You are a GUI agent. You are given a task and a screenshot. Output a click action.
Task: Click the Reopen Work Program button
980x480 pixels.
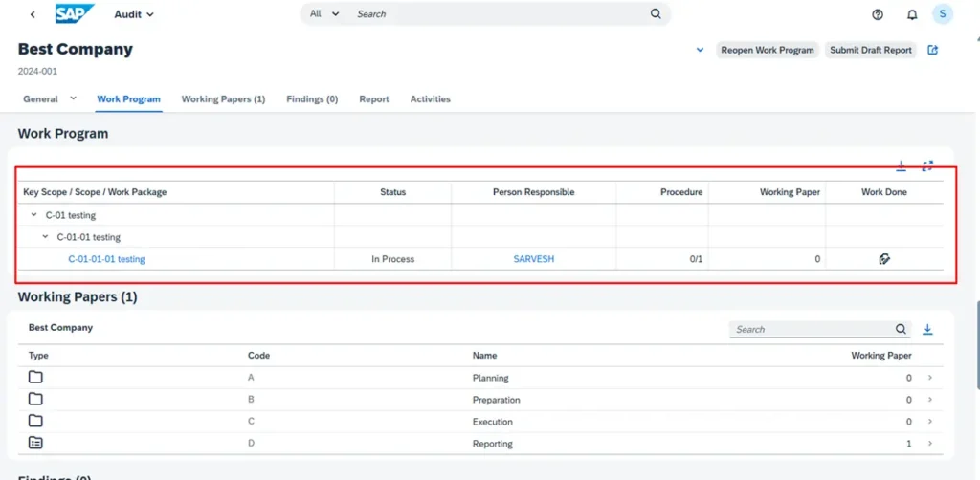pos(767,50)
